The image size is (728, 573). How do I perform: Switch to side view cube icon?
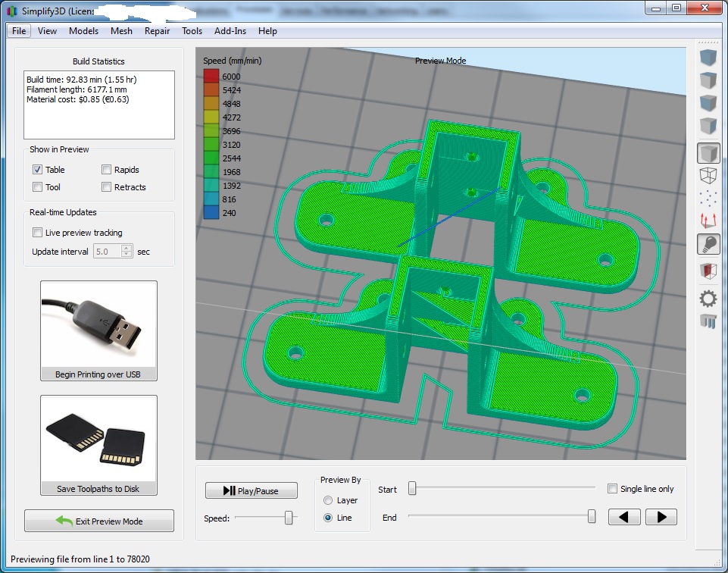[708, 125]
